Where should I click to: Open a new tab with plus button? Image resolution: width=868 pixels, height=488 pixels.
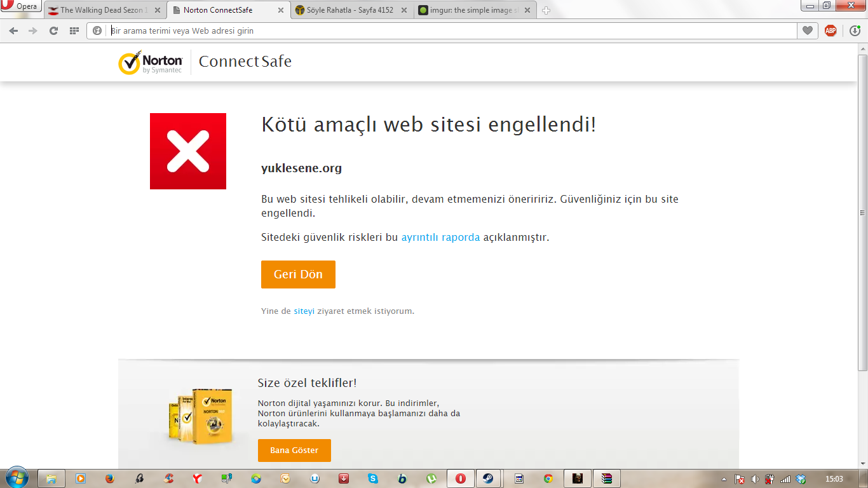tap(546, 10)
